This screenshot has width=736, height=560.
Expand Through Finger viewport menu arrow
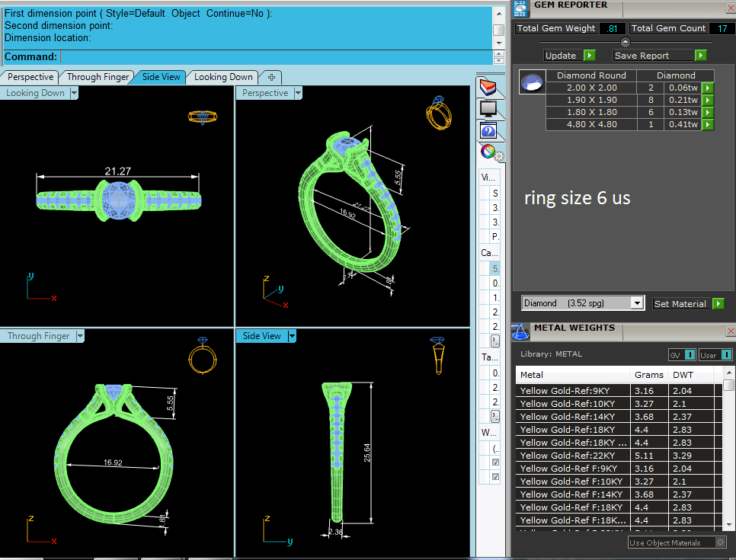click(79, 336)
